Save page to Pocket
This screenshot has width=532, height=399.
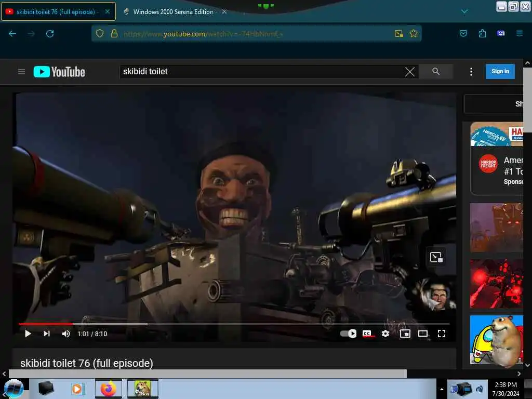coord(463,33)
